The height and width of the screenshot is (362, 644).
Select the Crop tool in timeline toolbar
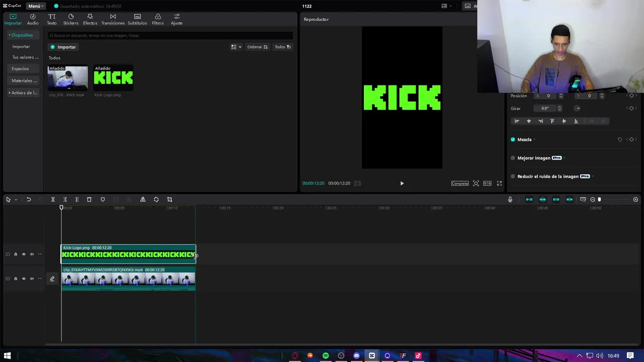tap(170, 200)
